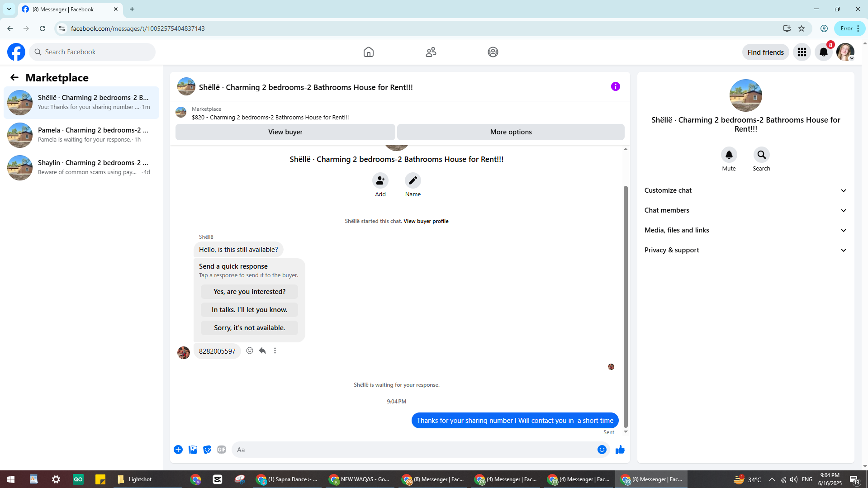Click the View buyer button
Image resolution: width=868 pixels, height=488 pixels.
[285, 132]
